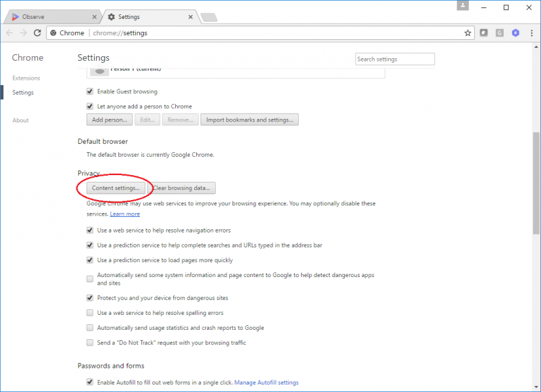
Task: Click the scrollbar up arrow
Action: click(536, 47)
